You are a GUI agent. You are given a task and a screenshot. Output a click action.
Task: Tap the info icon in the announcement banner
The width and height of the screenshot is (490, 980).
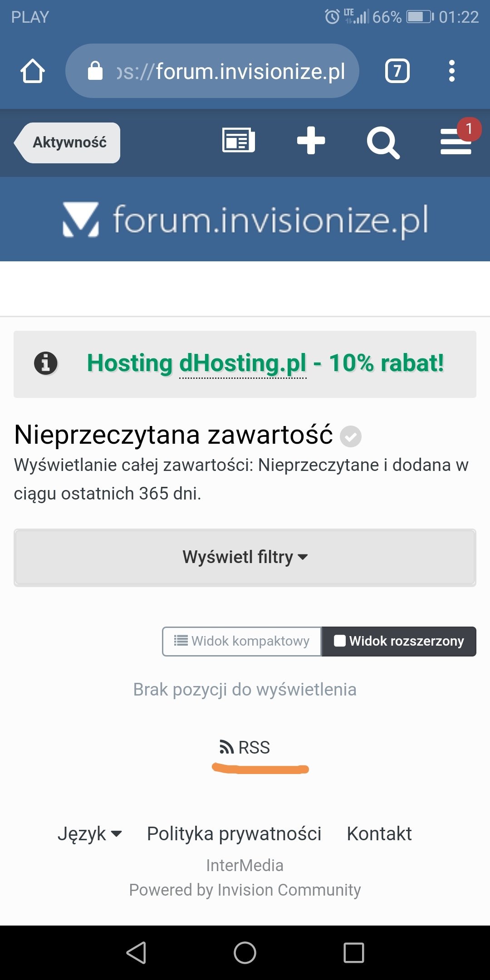pos(46,363)
